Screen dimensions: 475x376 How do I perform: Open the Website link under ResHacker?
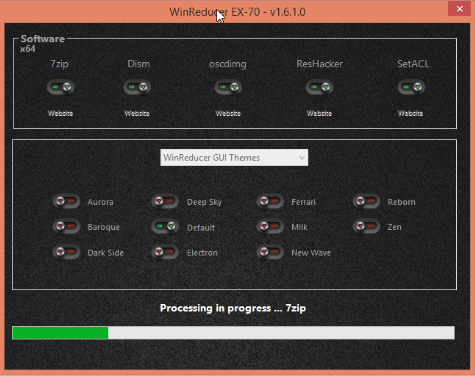click(319, 113)
